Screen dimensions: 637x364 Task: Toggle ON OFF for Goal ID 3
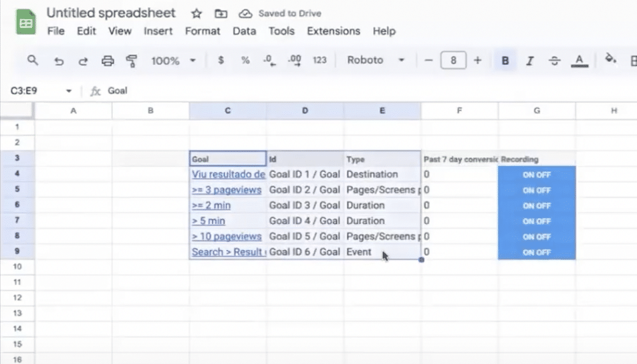536,206
